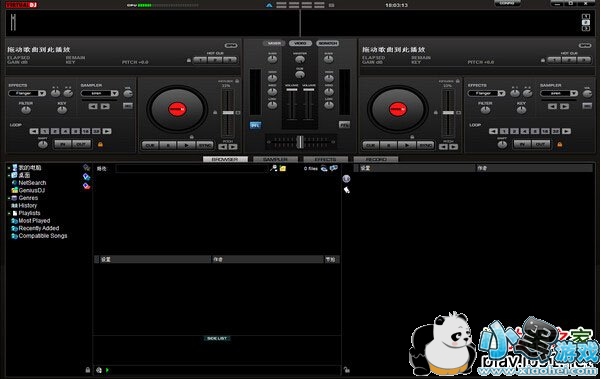Click right deck pitch slider handle

tap(448, 113)
